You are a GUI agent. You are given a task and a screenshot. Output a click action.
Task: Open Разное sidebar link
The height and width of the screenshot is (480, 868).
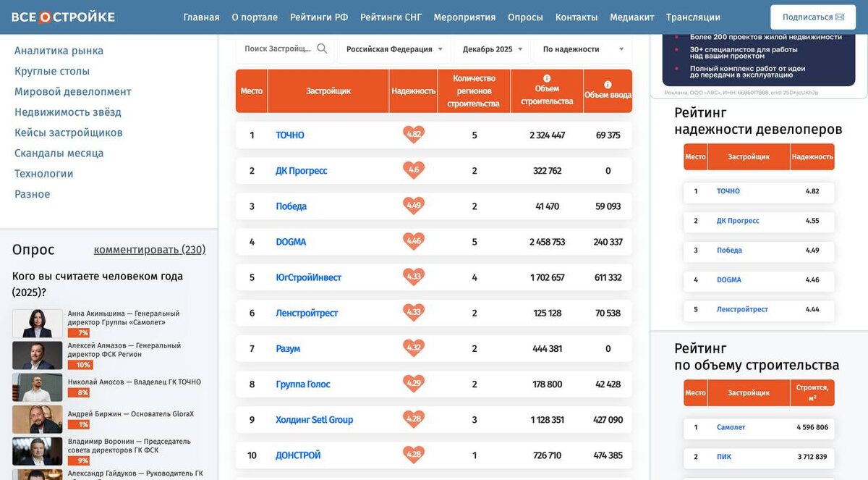33,194
